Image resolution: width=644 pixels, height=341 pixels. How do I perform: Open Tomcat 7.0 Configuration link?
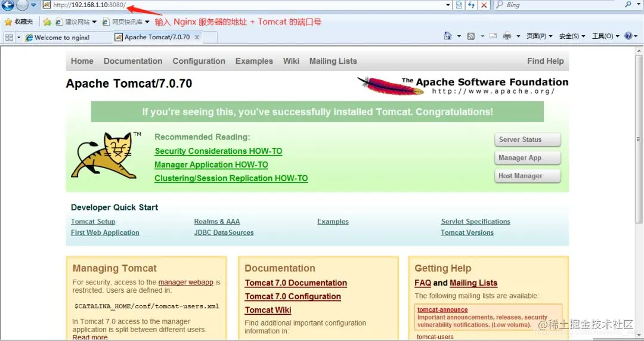pos(293,296)
